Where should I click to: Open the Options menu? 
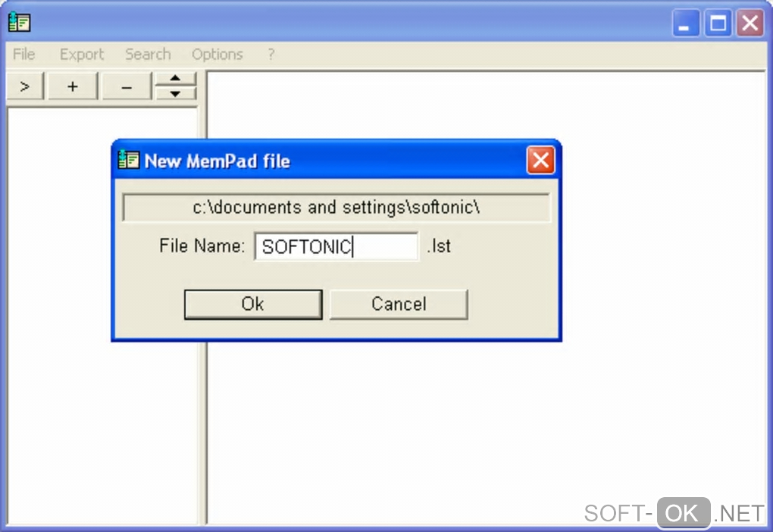[218, 55]
